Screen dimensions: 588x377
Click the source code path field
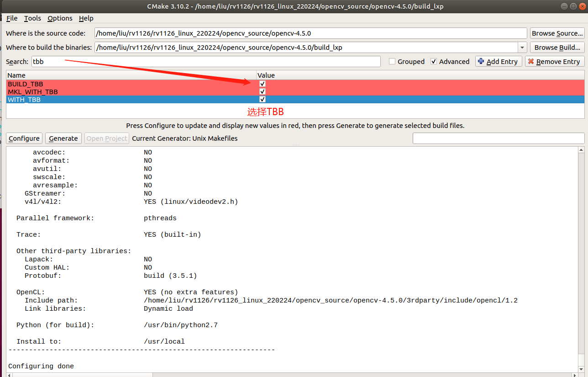click(274, 33)
